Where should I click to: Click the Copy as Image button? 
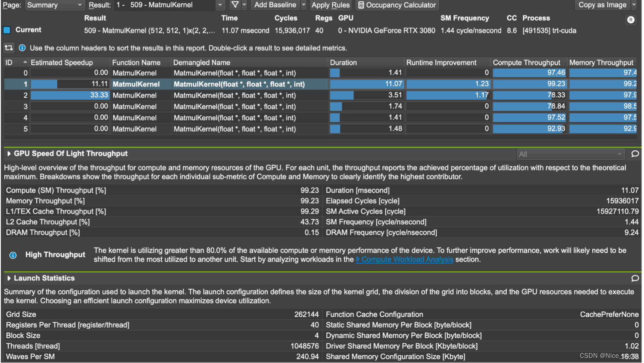coord(602,5)
